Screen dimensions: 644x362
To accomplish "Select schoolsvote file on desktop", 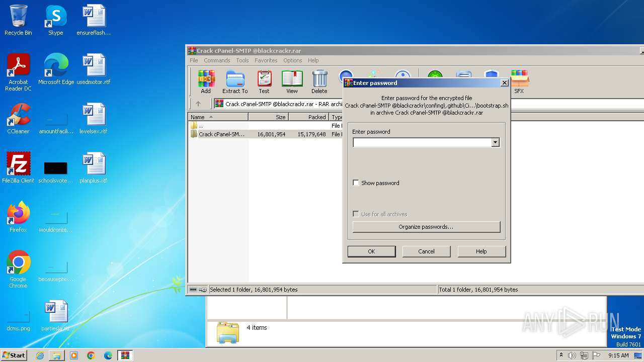I will [56, 171].
